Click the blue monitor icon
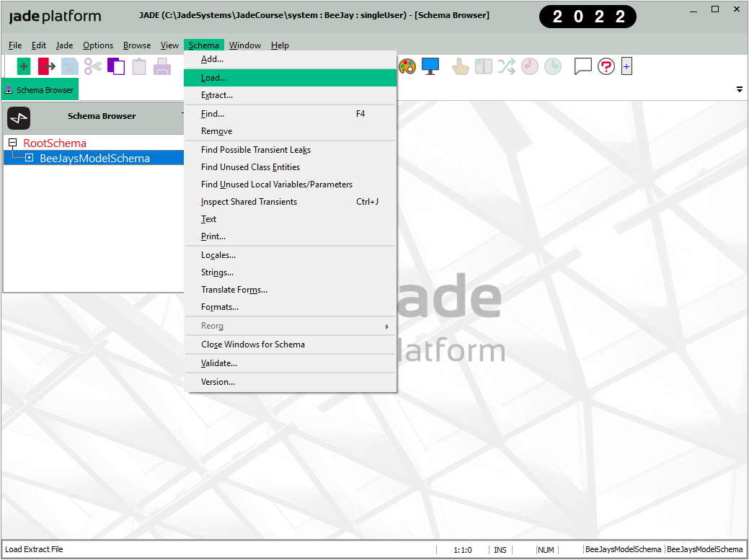The width and height of the screenshot is (749, 560). (430, 66)
